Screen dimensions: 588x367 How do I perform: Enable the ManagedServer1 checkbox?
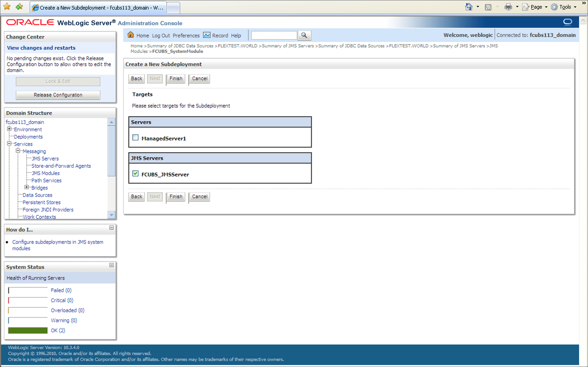[x=135, y=138]
